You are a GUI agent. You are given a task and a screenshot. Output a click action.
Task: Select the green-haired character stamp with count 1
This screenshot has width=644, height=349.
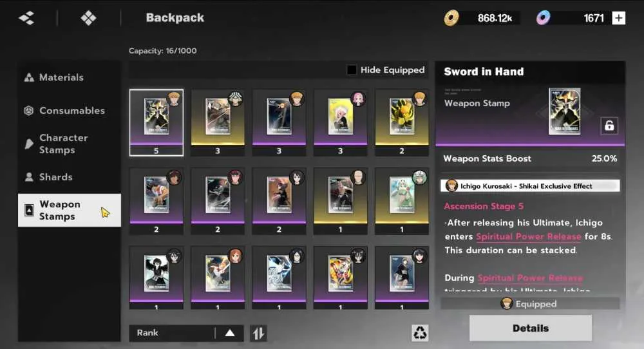(x=402, y=201)
